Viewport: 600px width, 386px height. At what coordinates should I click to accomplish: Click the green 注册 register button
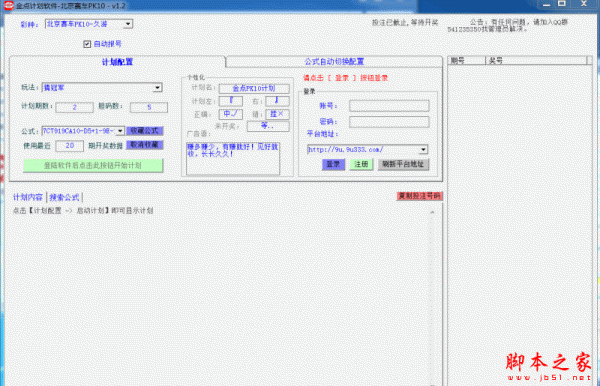361,164
